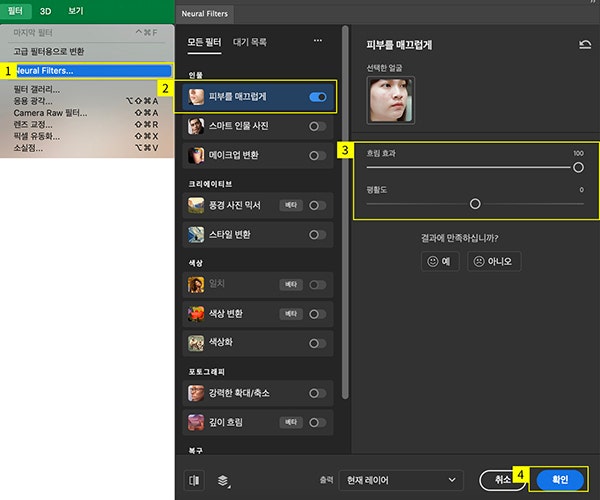Open the 출력 현재 레이어 dropdown
Image resolution: width=600 pixels, height=500 pixels.
[401, 480]
